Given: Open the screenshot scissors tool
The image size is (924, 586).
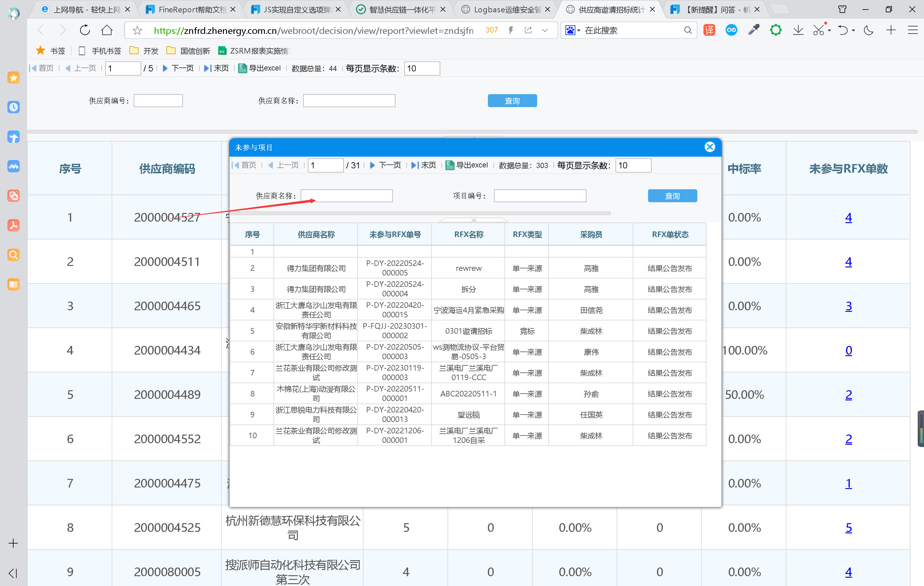Looking at the screenshot, I should (818, 30).
